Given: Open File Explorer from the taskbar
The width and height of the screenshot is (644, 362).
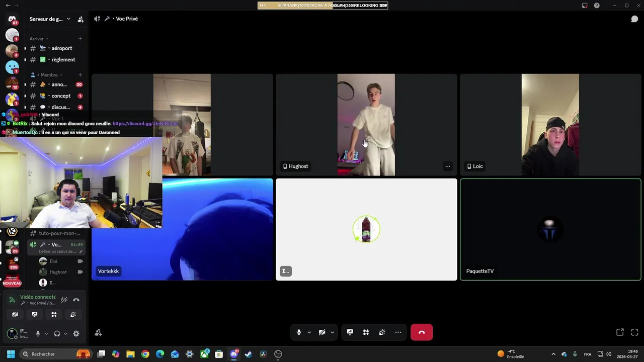Looking at the screenshot, I should [130, 354].
